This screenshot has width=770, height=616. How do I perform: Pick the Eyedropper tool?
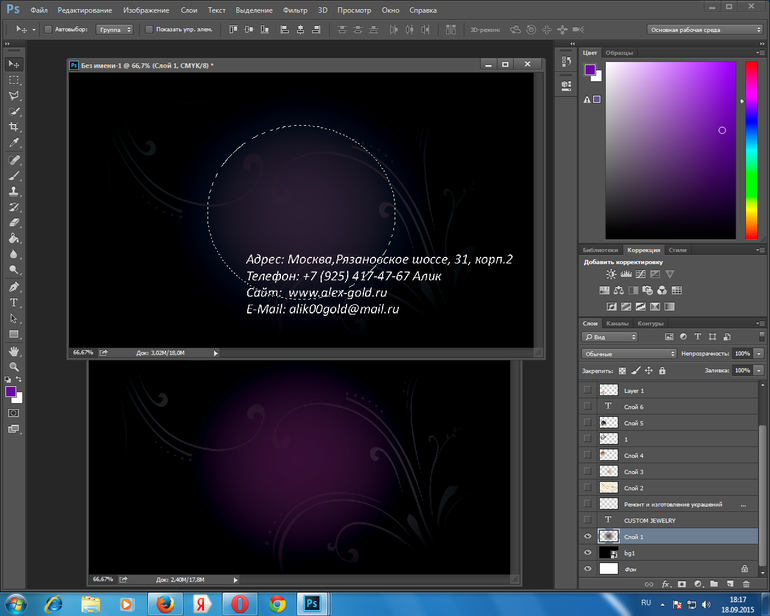click(x=14, y=143)
